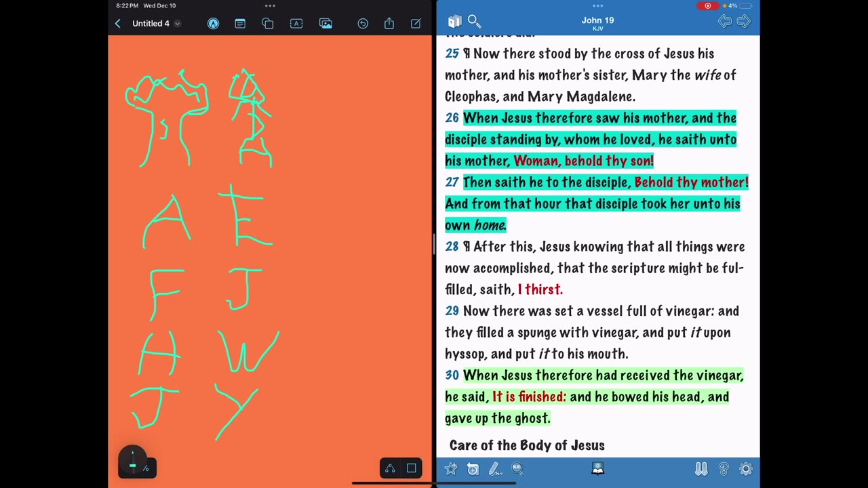
Task: Open the center Bible reader icon
Action: coord(597,468)
